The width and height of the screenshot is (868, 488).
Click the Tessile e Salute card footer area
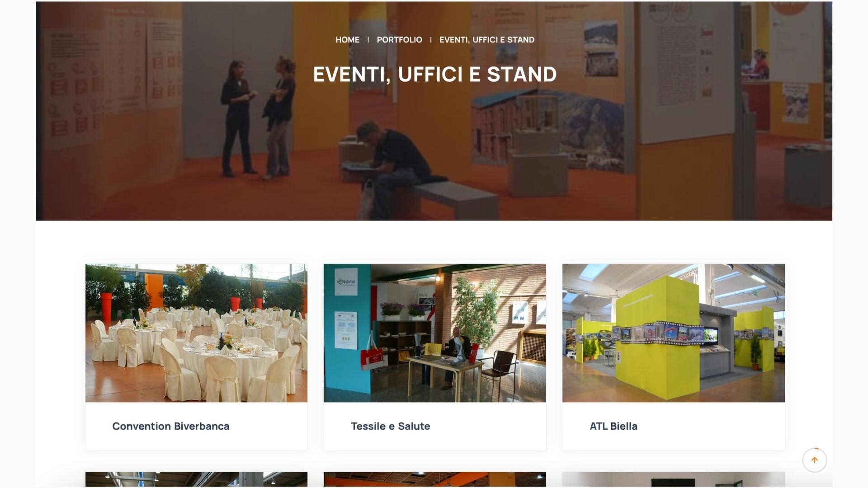[x=435, y=426]
